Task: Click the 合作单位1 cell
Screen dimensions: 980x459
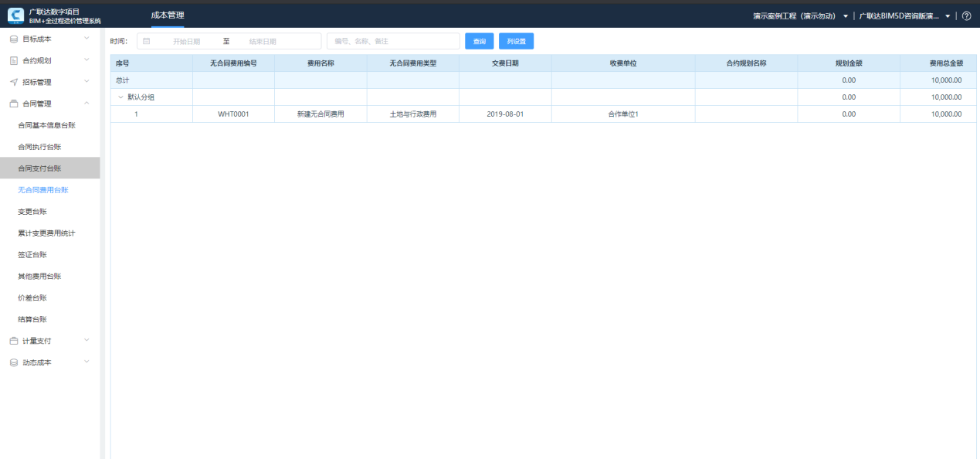Action: 623,114
